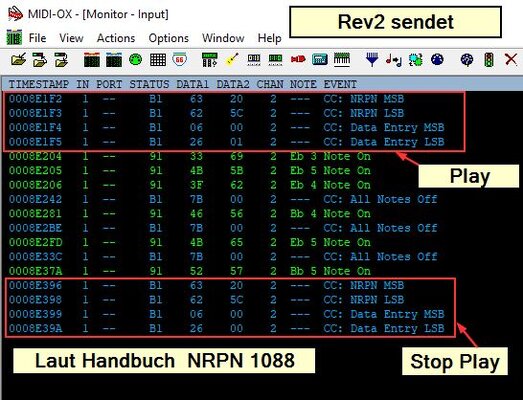Click the second green display device icon
Viewport: 523px width, 400px height.
(276, 59)
